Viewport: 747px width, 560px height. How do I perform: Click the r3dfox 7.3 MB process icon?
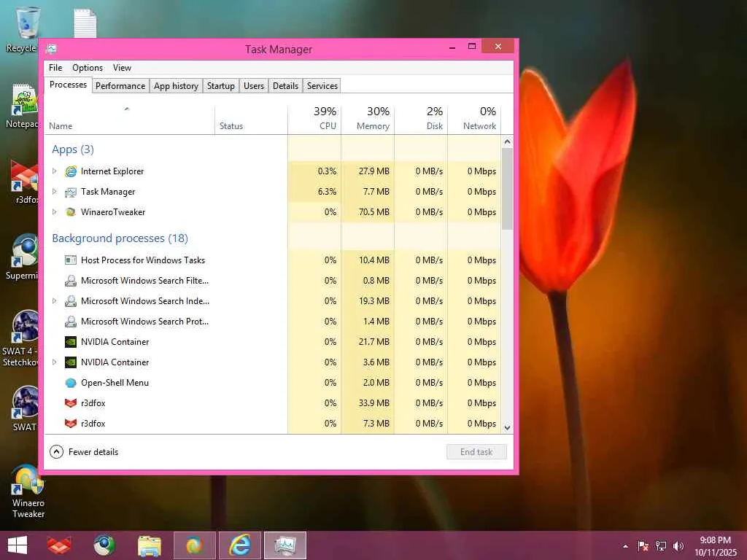(x=71, y=424)
